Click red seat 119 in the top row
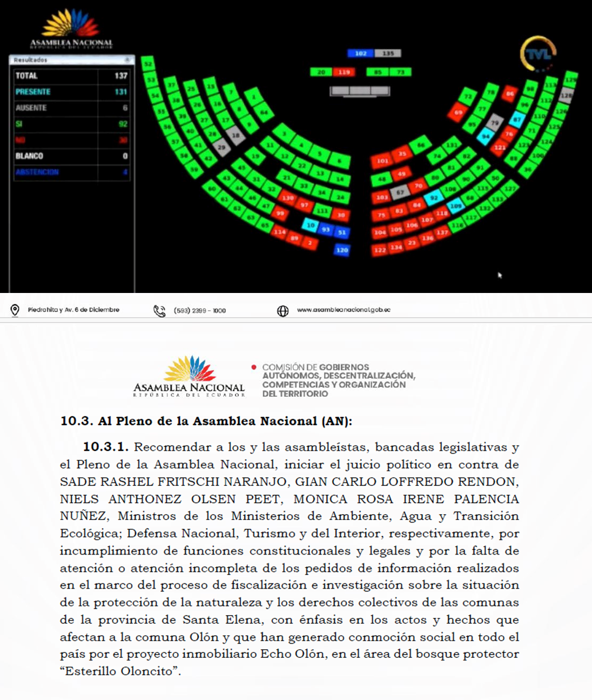The width and height of the screenshot is (592, 700). (344, 72)
